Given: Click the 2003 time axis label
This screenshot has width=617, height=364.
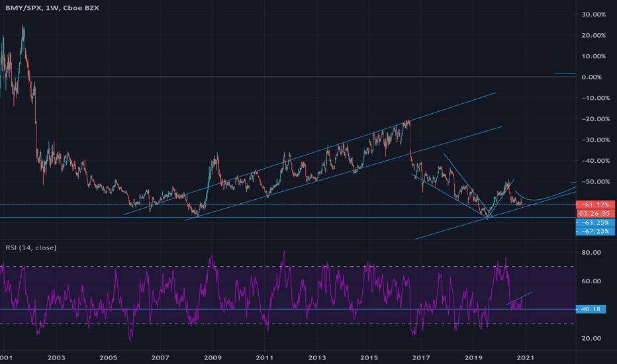Looking at the screenshot, I should coord(56,357).
